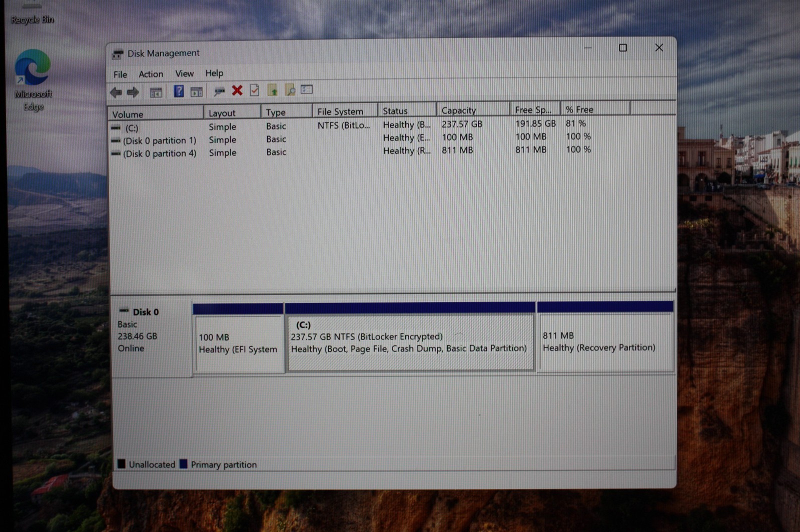Click the 81 % free cell
The width and height of the screenshot is (800, 532).
(x=576, y=123)
